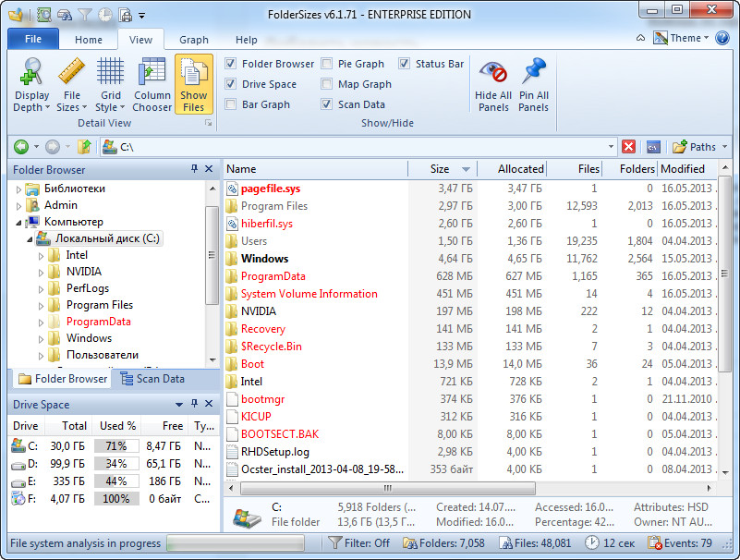740x560 pixels.
Task: Select the Folder Browser bottom tab
Action: pos(63,379)
